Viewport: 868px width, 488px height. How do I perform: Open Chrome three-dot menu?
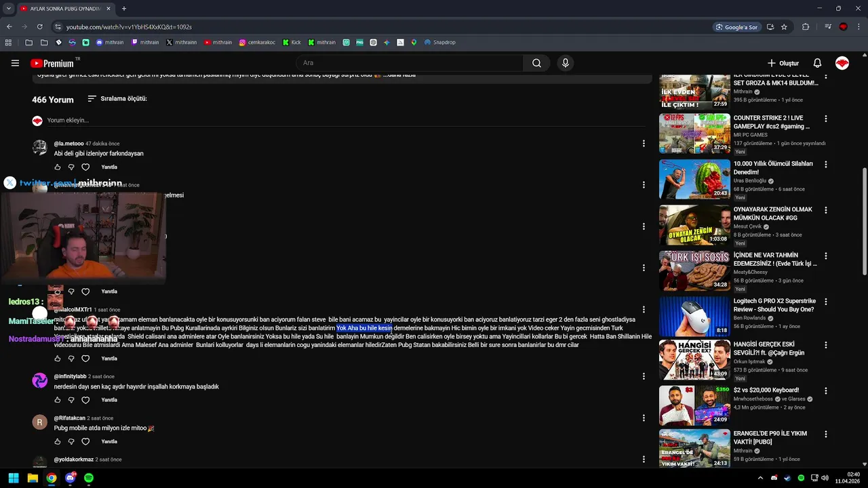pyautogui.click(x=859, y=27)
